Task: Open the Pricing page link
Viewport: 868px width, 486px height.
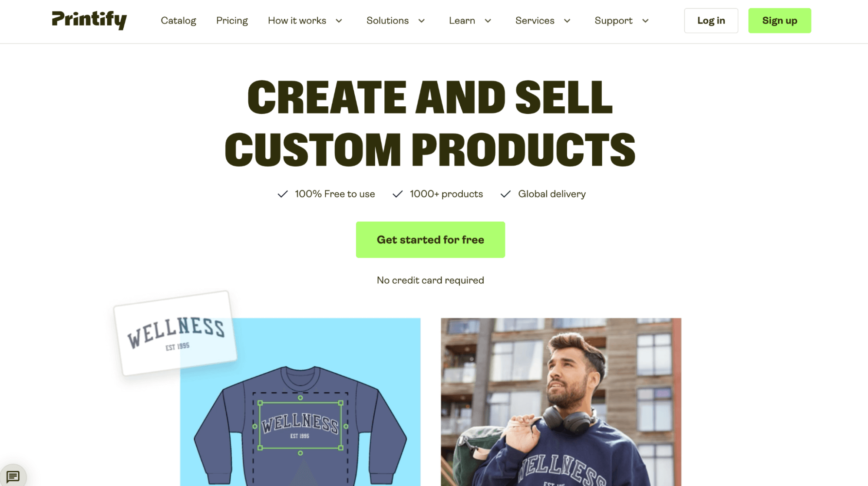Action: [232, 21]
